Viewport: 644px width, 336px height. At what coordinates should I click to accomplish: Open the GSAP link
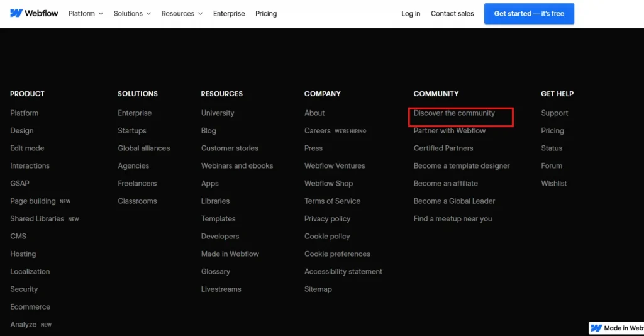tap(19, 184)
